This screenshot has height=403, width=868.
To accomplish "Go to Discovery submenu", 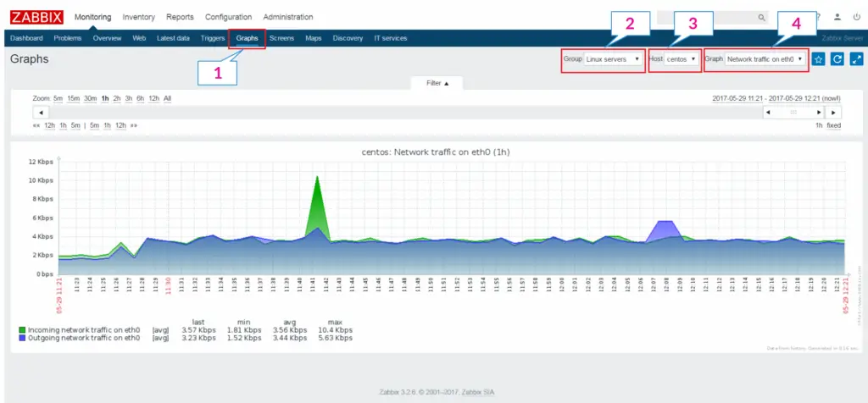I will coord(348,38).
